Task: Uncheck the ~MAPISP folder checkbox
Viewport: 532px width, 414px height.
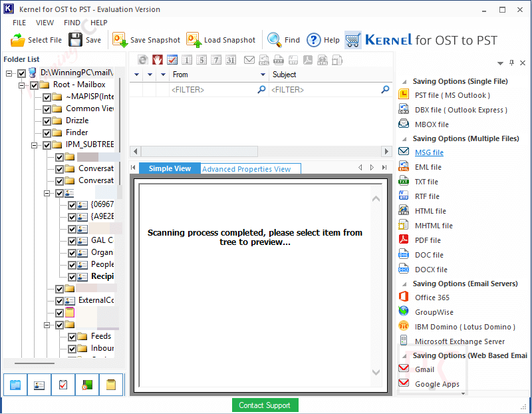Action: pyautogui.click(x=47, y=97)
